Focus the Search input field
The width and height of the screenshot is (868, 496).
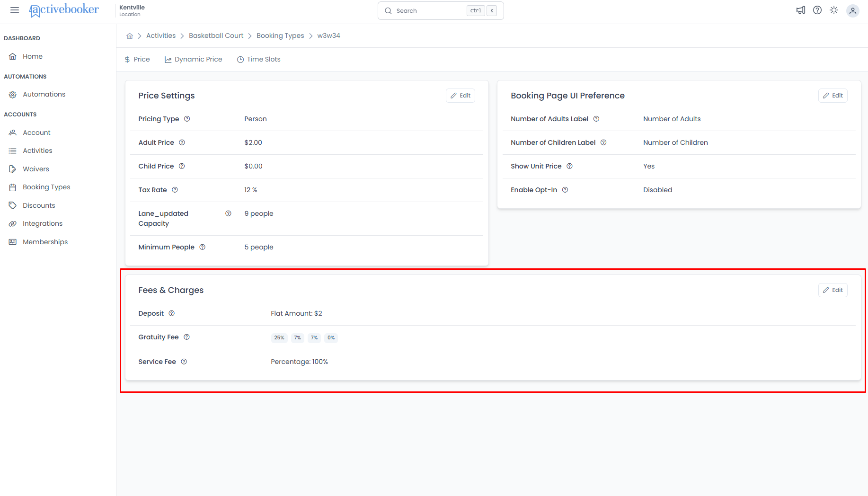coord(441,10)
